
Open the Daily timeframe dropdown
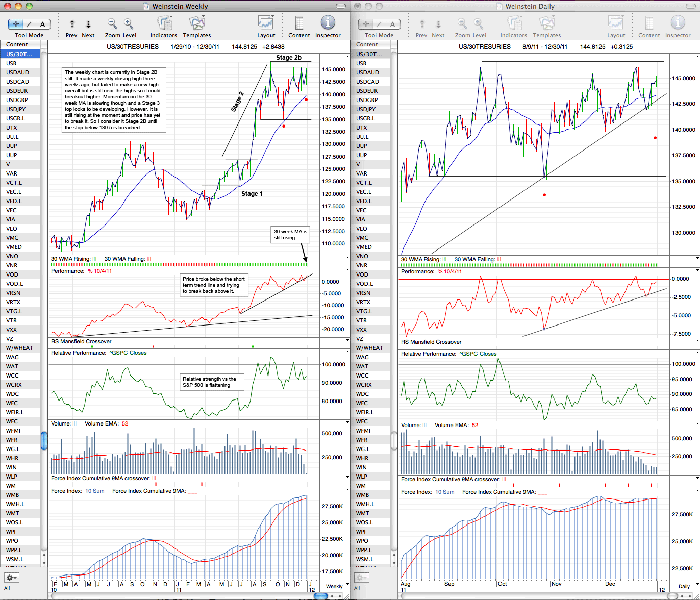tap(684, 586)
